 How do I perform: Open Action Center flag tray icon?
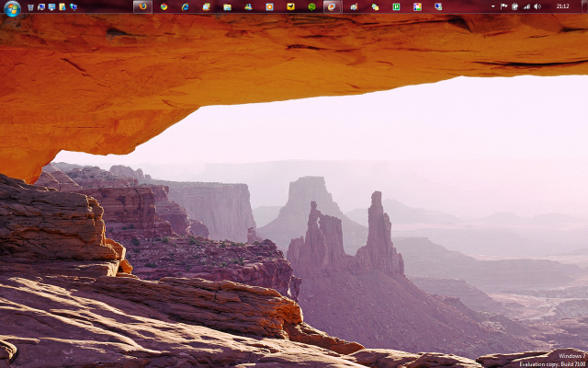click(504, 6)
